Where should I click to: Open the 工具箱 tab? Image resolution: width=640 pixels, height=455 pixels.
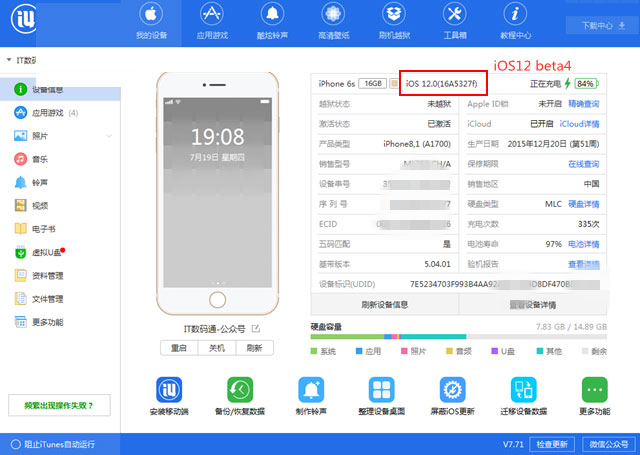coord(455,23)
